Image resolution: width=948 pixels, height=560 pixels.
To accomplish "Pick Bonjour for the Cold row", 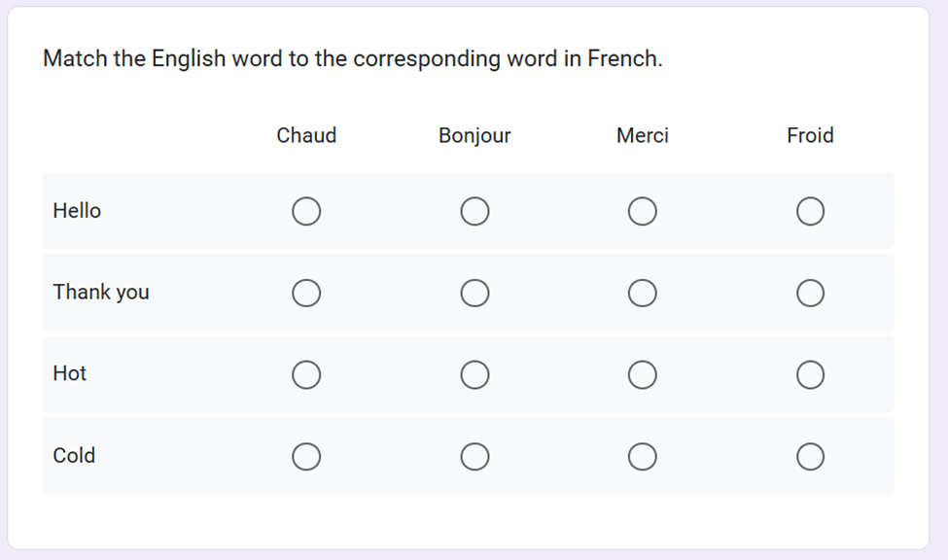I will (474, 456).
